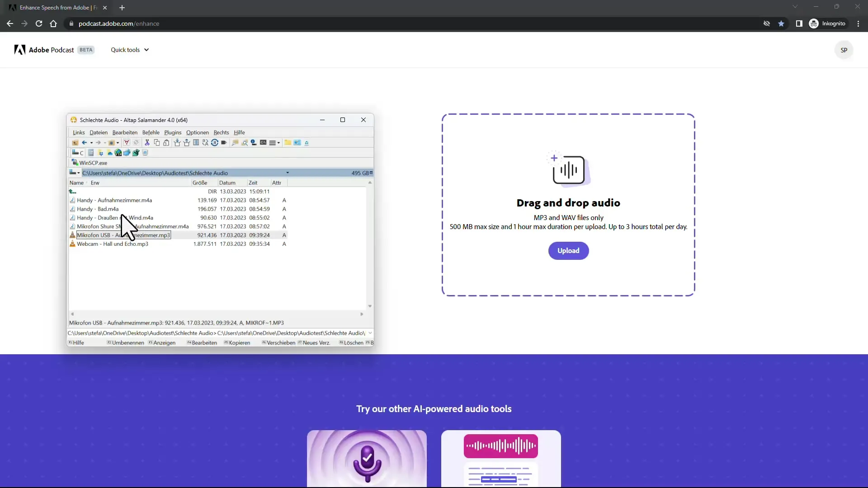Expand the Optionen menu in Altap Salamander
The image size is (868, 488).
197,132
